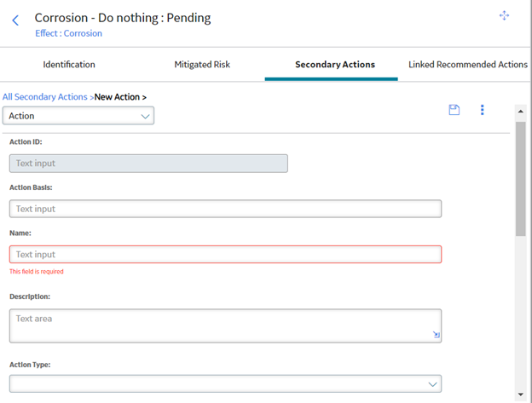Click the Description text area
The width and height of the screenshot is (532, 403).
point(225,325)
